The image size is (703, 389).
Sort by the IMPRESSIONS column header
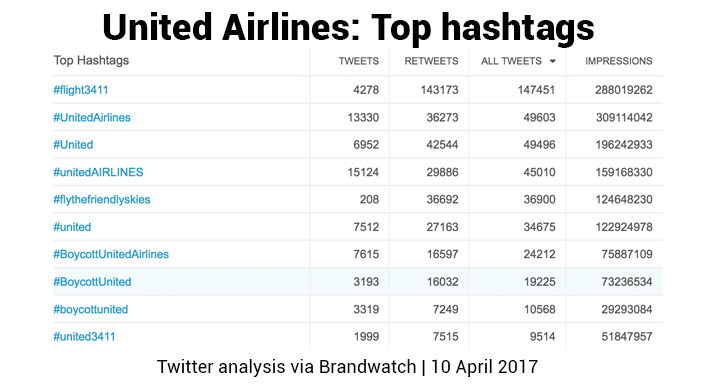click(619, 61)
